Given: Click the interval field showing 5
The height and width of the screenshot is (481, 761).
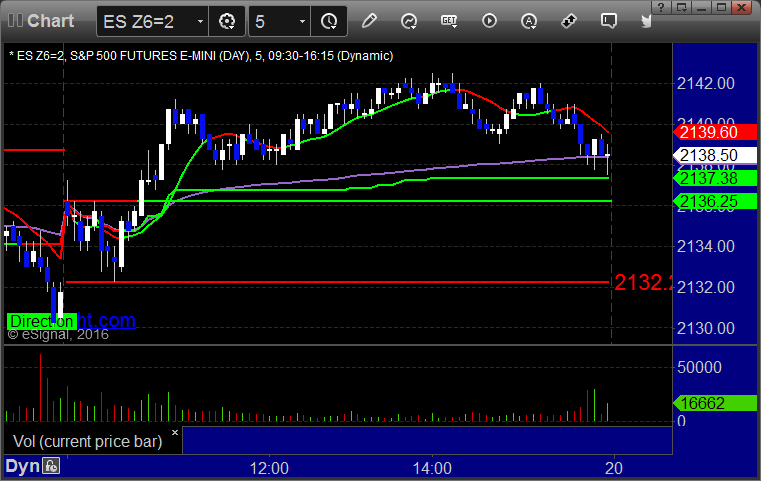Looking at the screenshot, I should click(273, 21).
